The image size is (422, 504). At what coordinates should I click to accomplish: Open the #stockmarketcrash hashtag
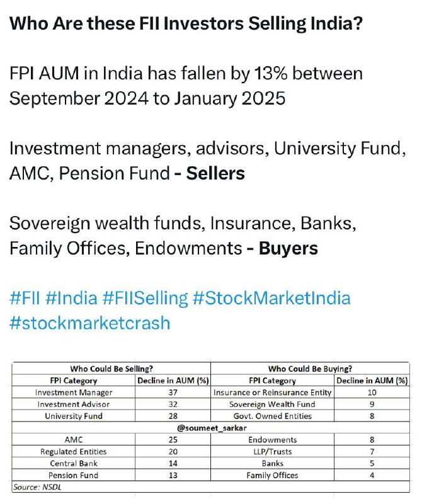[x=90, y=323]
